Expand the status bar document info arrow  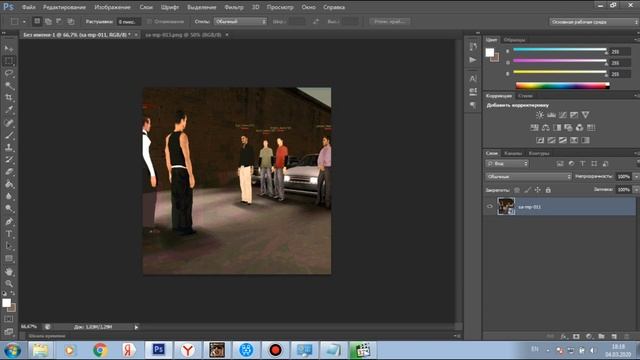[x=136, y=327]
